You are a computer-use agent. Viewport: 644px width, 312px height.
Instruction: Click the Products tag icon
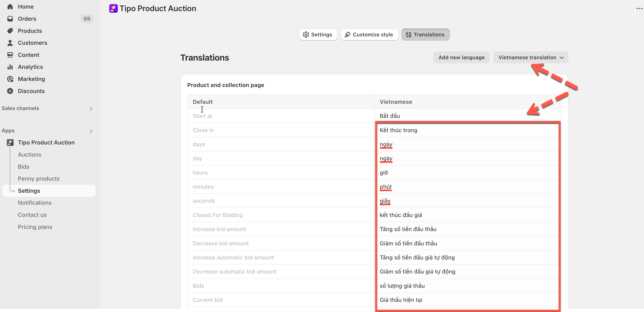pyautogui.click(x=10, y=31)
